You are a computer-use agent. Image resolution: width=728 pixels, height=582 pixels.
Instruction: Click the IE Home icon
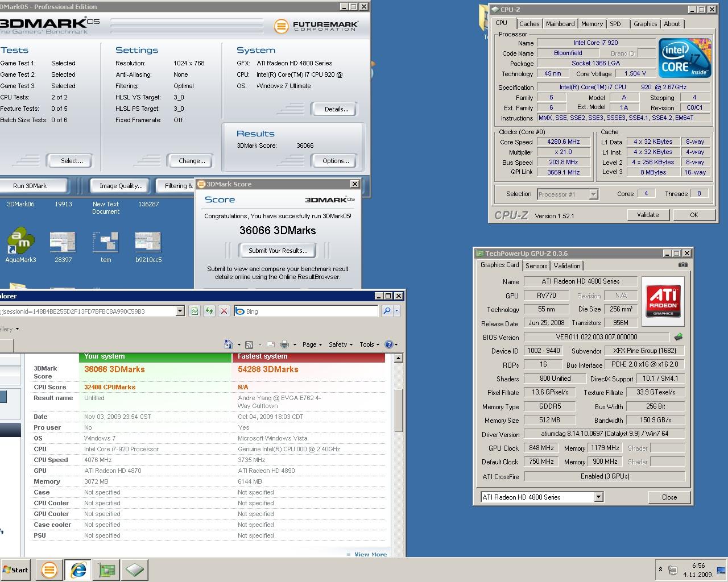(x=229, y=344)
